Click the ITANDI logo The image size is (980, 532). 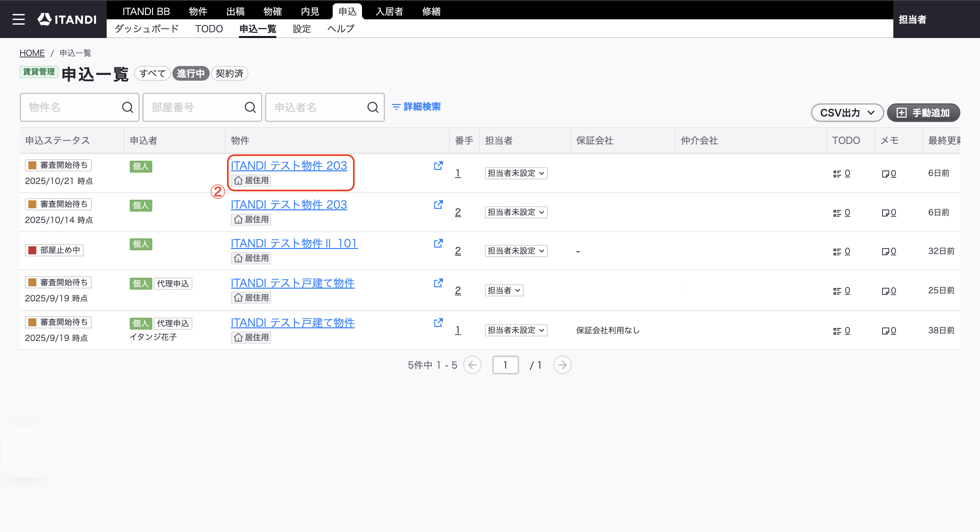click(x=67, y=19)
